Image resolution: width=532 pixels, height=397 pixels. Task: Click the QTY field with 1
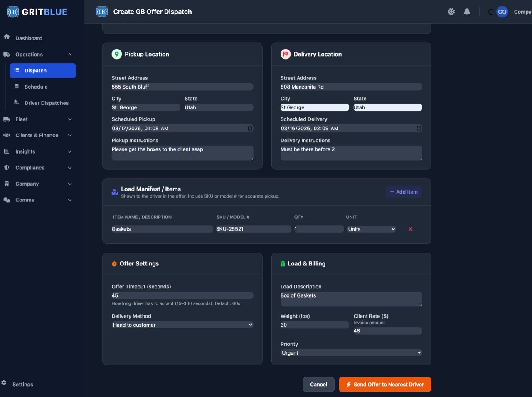point(319,229)
